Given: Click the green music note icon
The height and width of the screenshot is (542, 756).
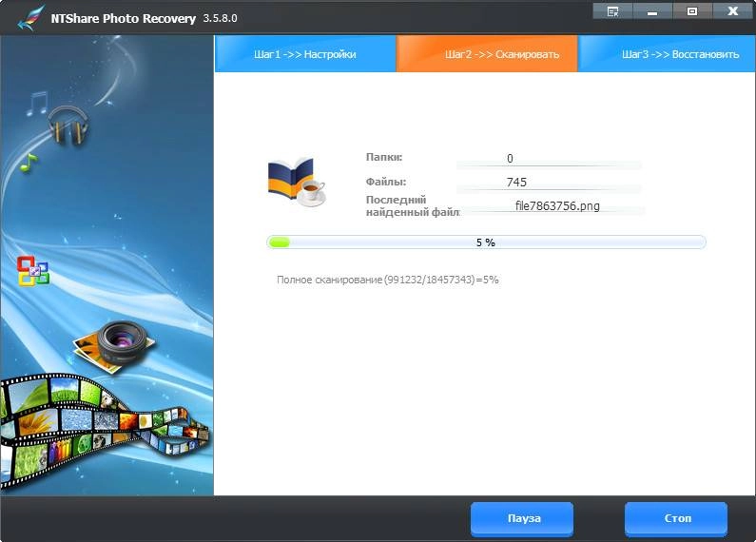Looking at the screenshot, I should point(29,163).
